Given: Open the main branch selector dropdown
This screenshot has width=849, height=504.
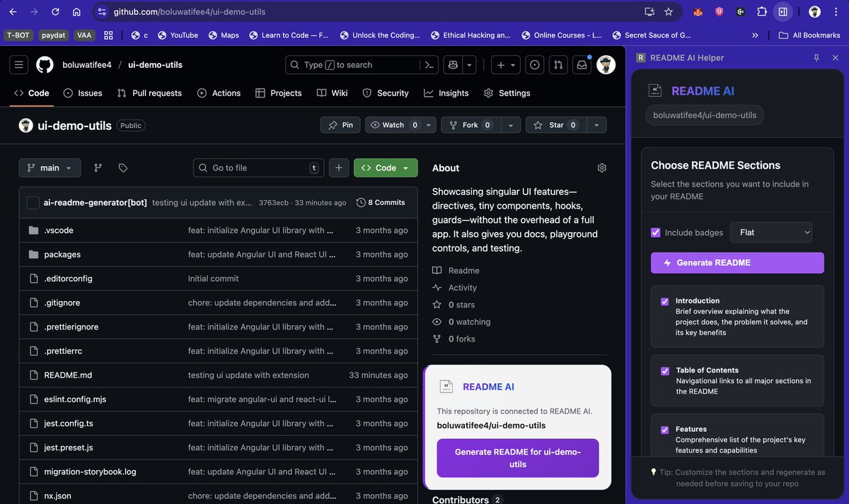Looking at the screenshot, I should tap(50, 168).
